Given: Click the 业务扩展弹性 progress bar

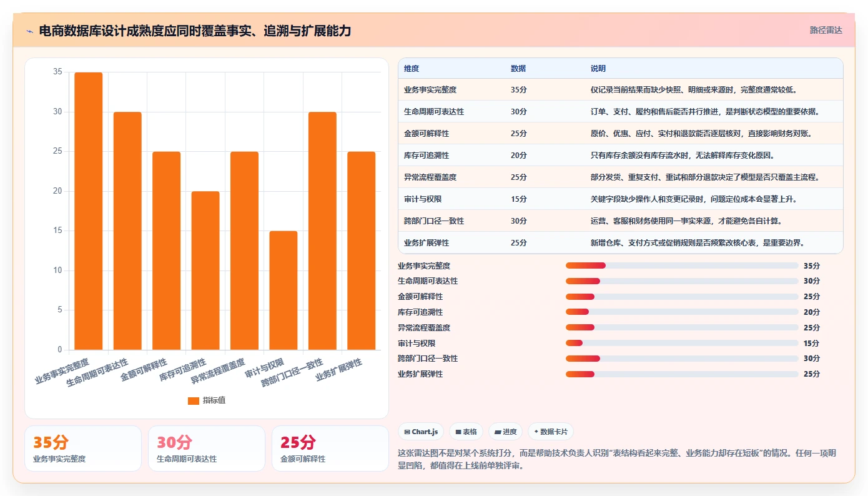Looking at the screenshot, I should [682, 374].
